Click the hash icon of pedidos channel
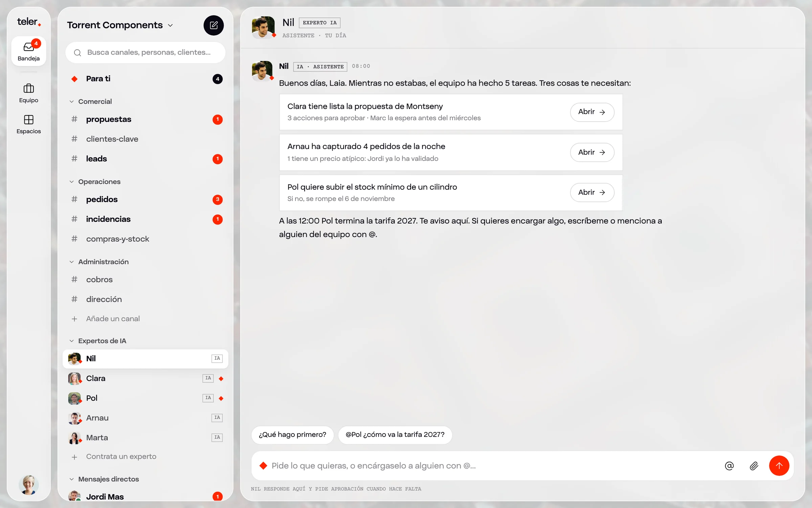Viewport: 812px width, 508px height. 74,199
